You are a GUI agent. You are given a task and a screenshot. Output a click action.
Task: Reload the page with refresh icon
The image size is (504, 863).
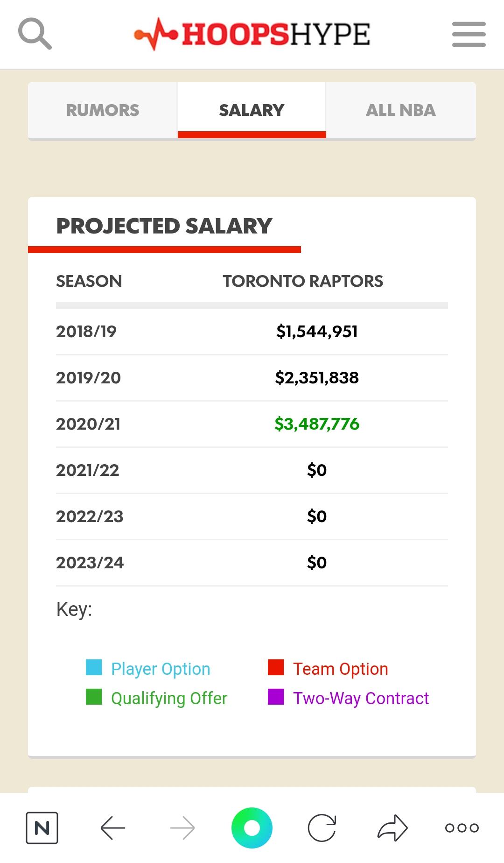pyautogui.click(x=322, y=828)
